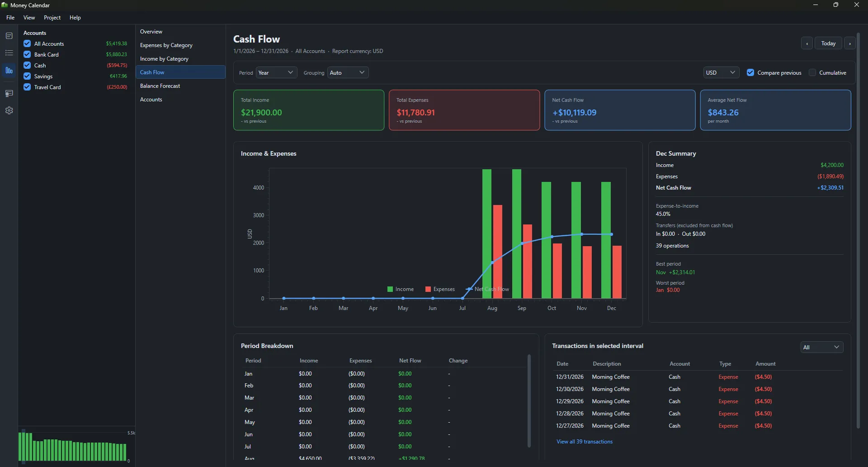The height and width of the screenshot is (467, 868).
Task: Click Dec Summary Net Cash Flow +$2,309.51
Action: [830, 188]
